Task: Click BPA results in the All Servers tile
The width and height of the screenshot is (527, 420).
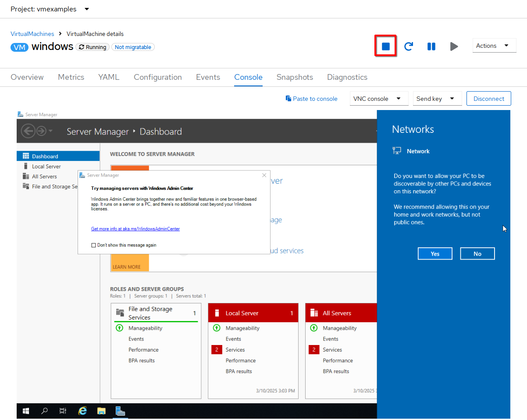Action: click(x=336, y=371)
